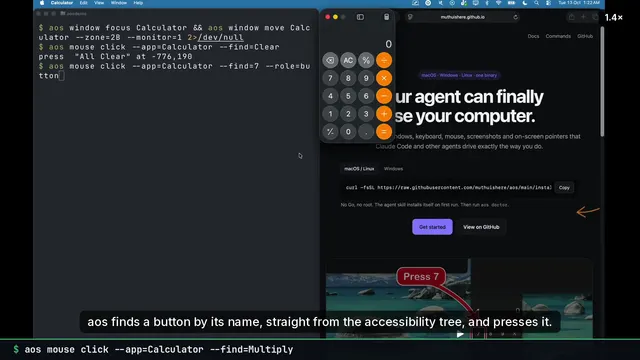640x360 pixels.
Task: Click the backspace delete key on Calculator
Action: coord(330,60)
